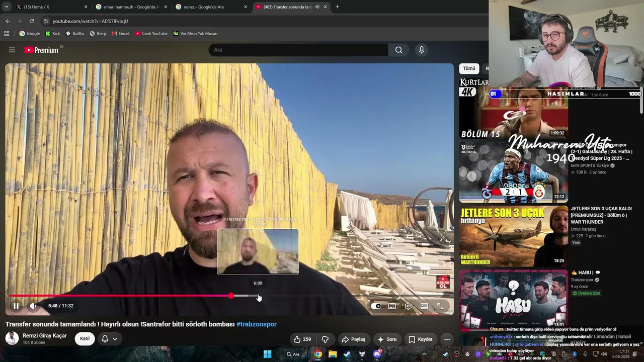Click the ABONE OL subscribe watermark
This screenshot has height=362, width=644.
click(443, 282)
